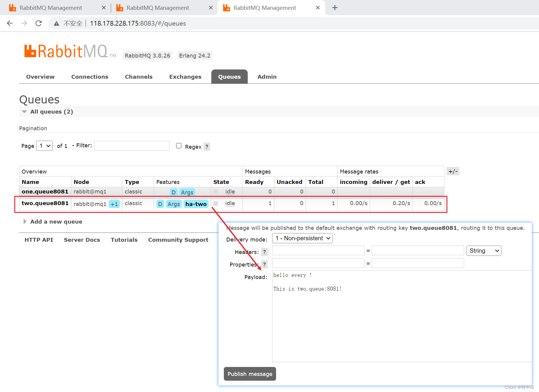Click the Publish message button
539x392 pixels.
250,374
